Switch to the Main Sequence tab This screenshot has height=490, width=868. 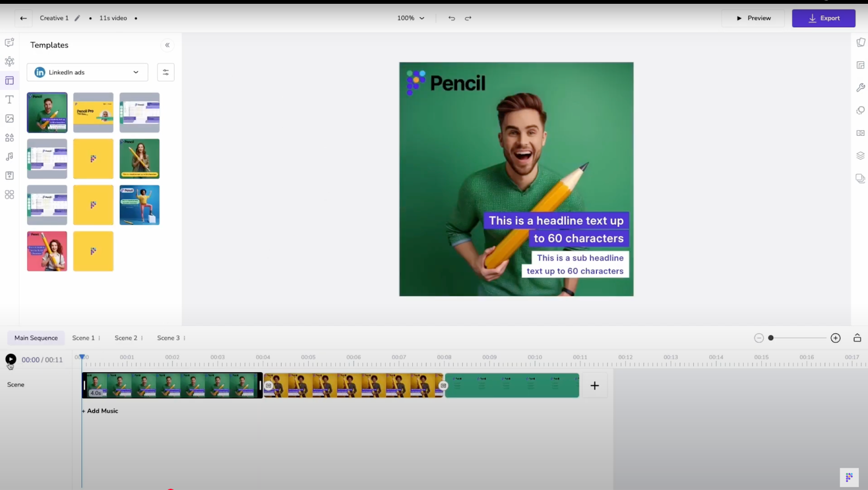click(x=36, y=338)
